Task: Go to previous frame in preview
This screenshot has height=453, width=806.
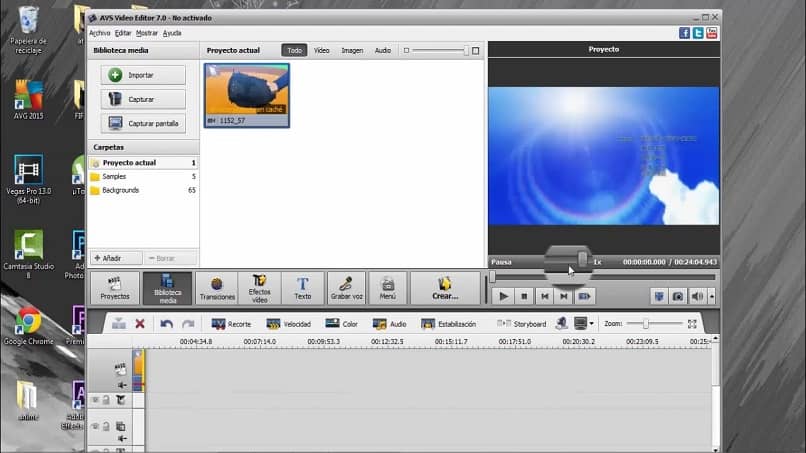Action: 545,296
